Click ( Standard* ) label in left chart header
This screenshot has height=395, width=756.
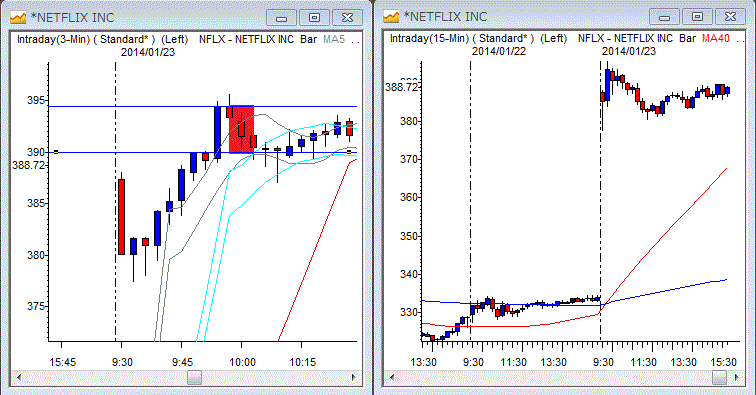pyautogui.click(x=124, y=40)
